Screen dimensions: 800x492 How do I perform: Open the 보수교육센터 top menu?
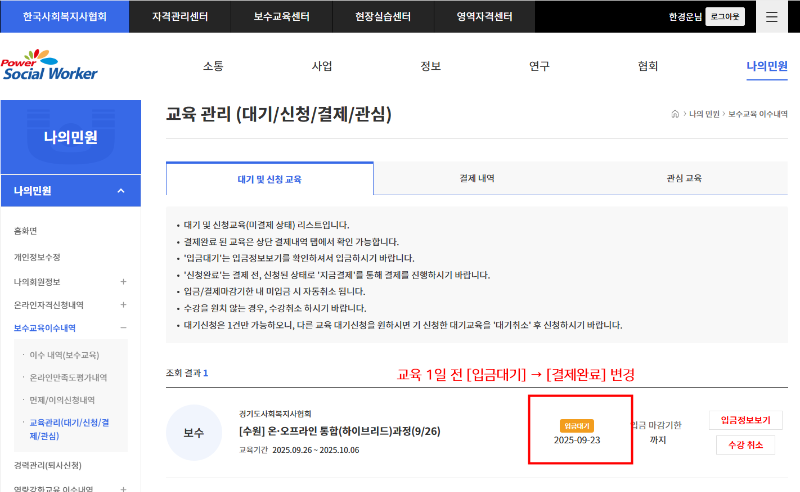pyautogui.click(x=280, y=16)
